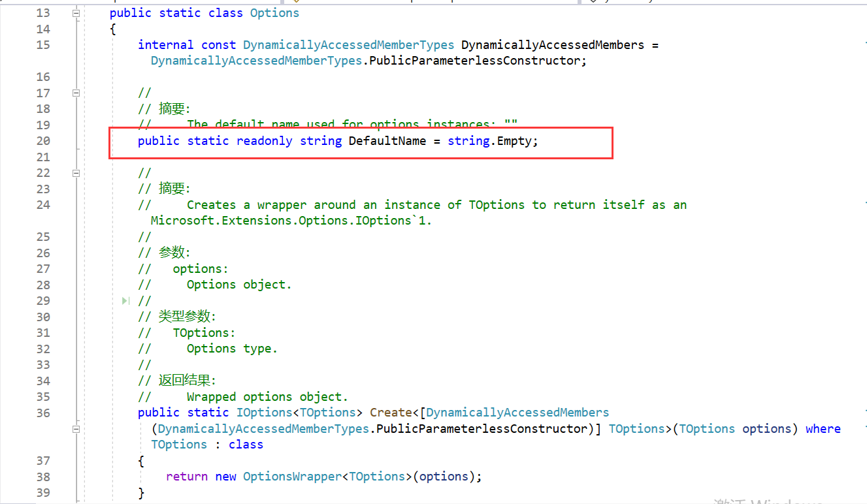
Task: Click the readonly keyword on line 20
Action: [265, 141]
